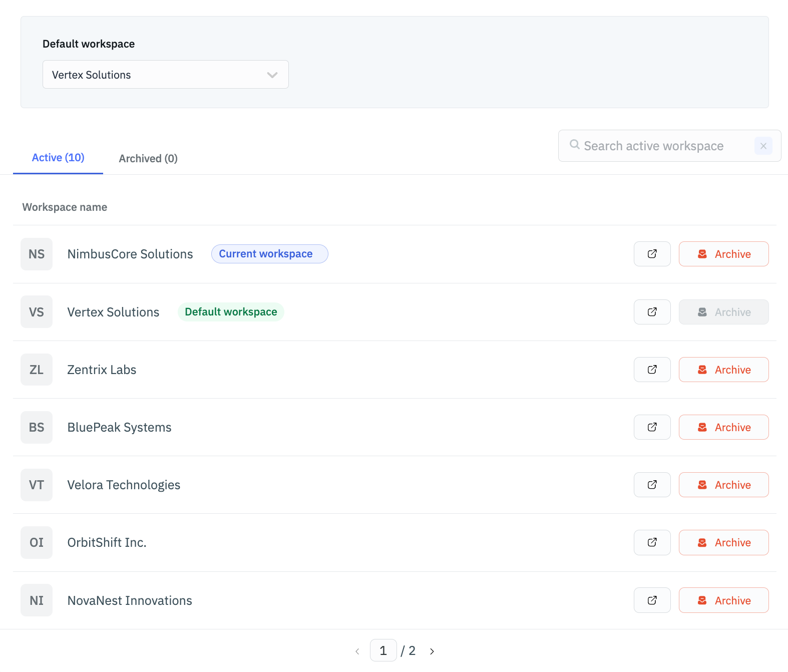
Task: Open Velora Technologies external link icon
Action: pyautogui.click(x=652, y=485)
